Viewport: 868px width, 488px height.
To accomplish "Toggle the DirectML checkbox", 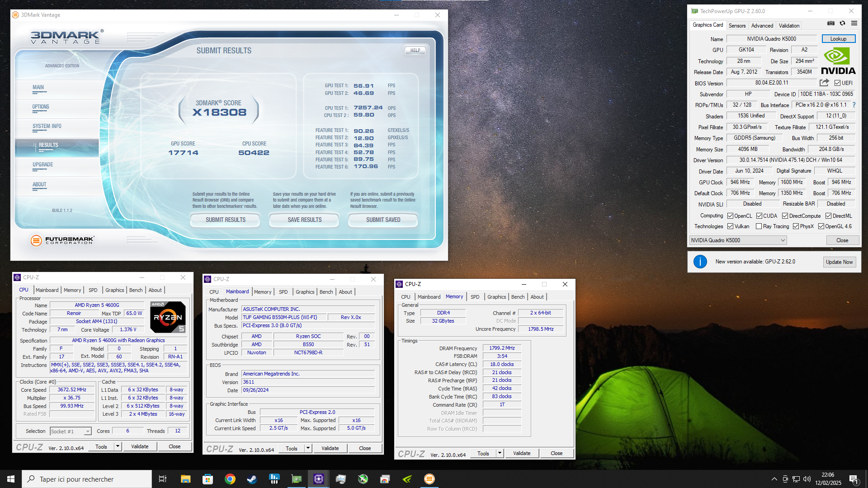I will (x=828, y=216).
